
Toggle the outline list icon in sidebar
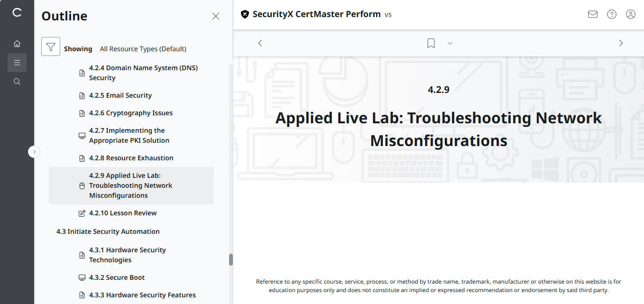(17, 63)
